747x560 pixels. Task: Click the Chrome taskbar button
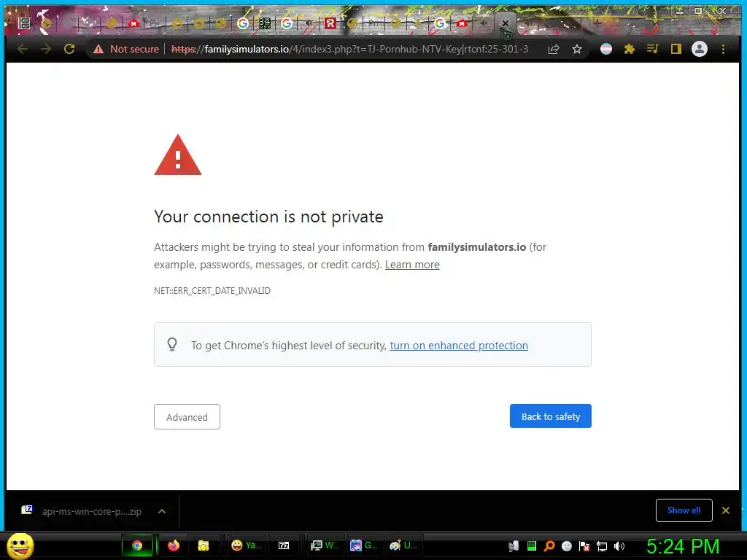137,545
